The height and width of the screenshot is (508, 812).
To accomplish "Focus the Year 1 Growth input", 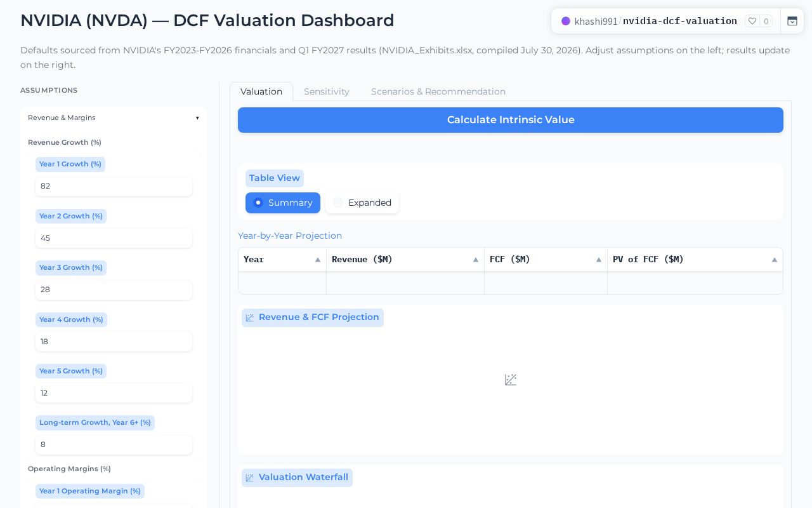I will 114,187.
